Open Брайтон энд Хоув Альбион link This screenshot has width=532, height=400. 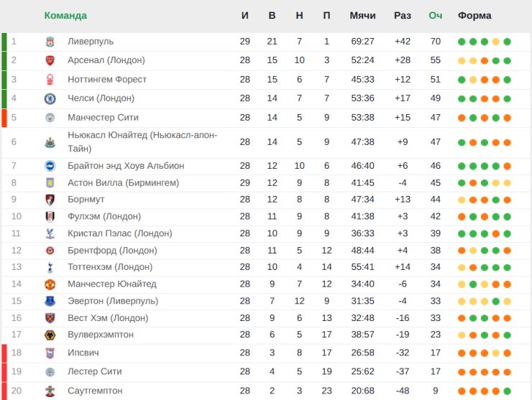tap(126, 166)
